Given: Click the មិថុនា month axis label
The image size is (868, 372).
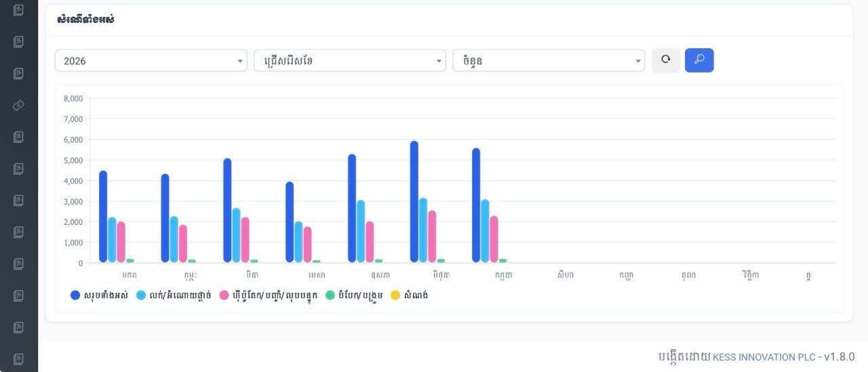Looking at the screenshot, I should tap(441, 275).
